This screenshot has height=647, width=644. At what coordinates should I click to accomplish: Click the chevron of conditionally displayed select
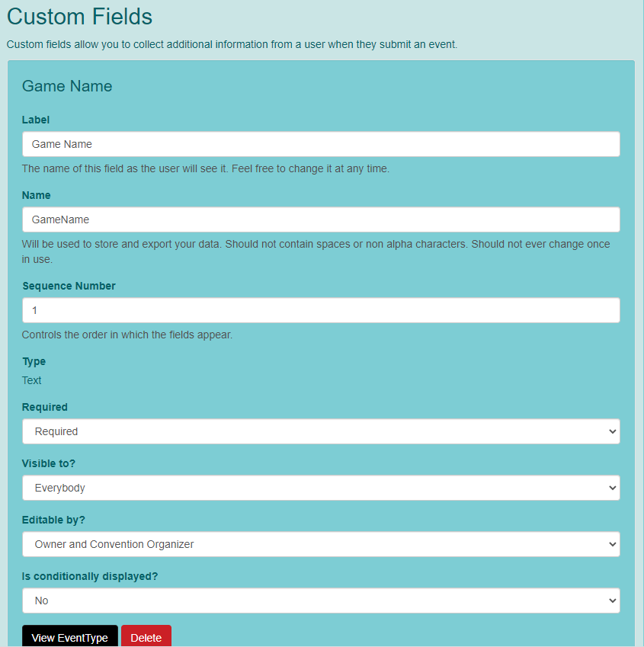(x=612, y=601)
